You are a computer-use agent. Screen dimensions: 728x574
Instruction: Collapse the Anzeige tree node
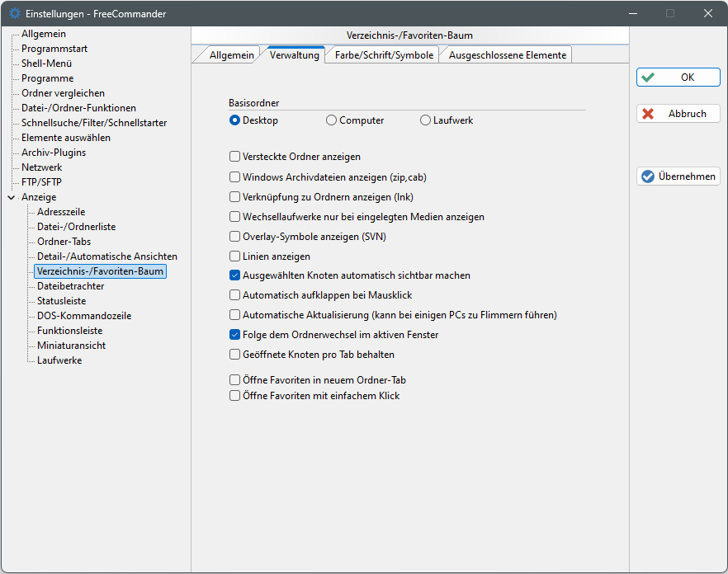click(x=12, y=197)
